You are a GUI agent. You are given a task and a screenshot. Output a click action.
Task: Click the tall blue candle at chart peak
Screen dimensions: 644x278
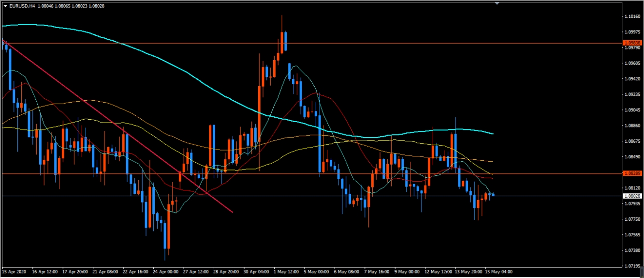tap(286, 41)
